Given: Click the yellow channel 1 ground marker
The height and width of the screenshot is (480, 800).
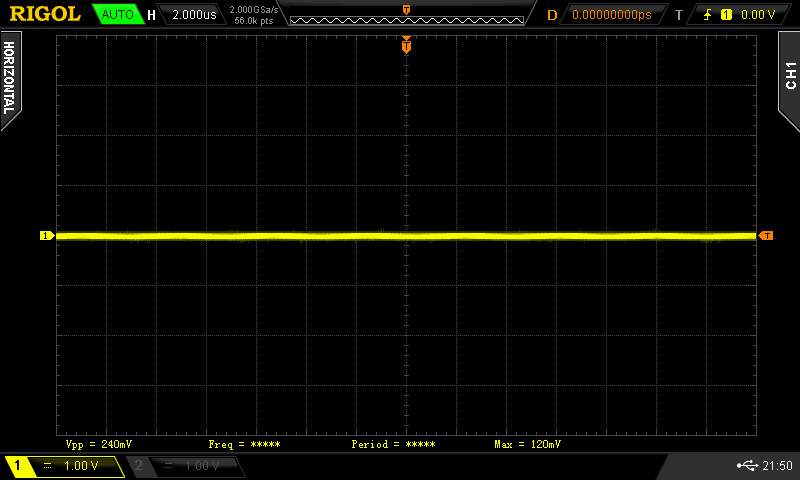Looking at the screenshot, I should [46, 236].
